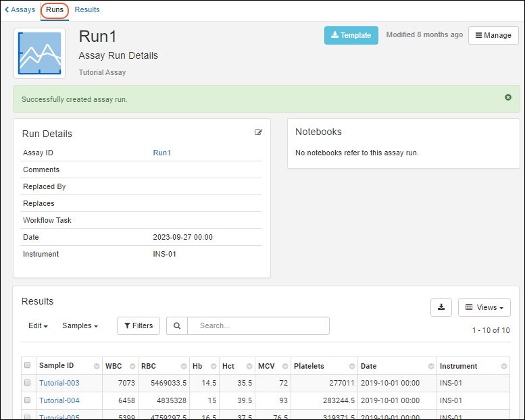This screenshot has width=525, height=420.
Task: Click the assay run chart thumbnail icon
Action: tap(39, 53)
